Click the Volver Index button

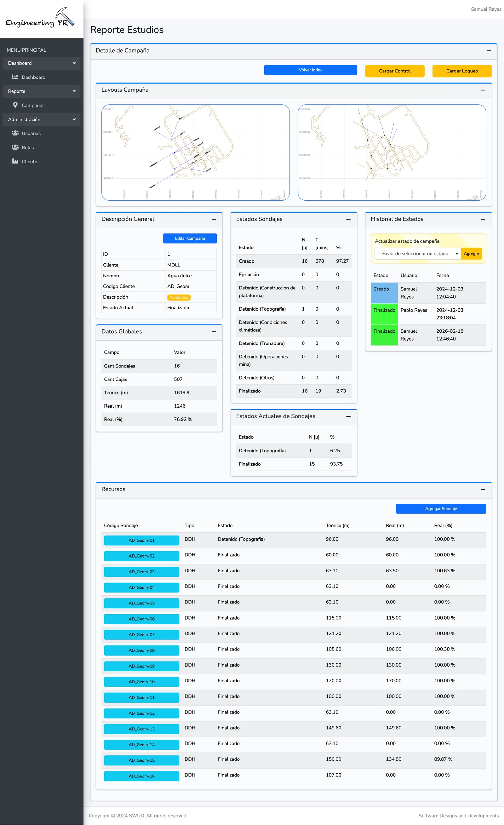(311, 70)
